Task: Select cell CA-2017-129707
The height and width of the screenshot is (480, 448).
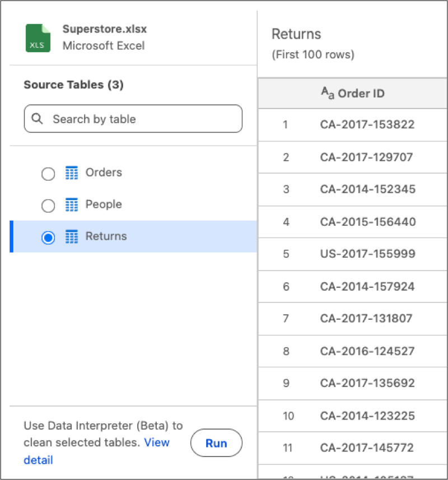Action: coord(366,157)
